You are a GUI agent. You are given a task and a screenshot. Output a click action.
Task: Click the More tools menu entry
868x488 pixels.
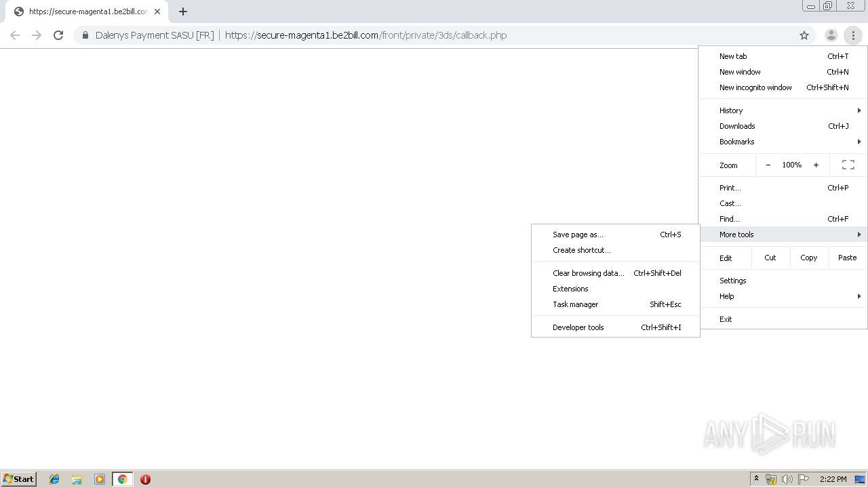[x=783, y=235]
